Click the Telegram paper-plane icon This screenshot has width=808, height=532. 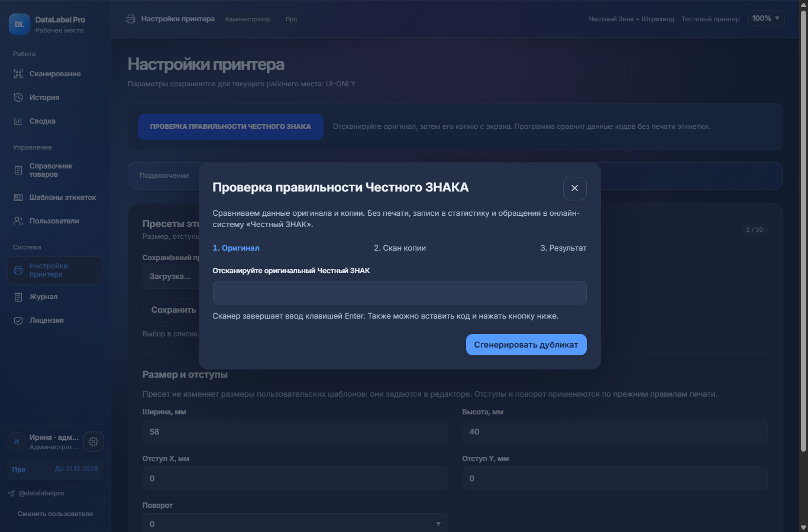click(11, 493)
